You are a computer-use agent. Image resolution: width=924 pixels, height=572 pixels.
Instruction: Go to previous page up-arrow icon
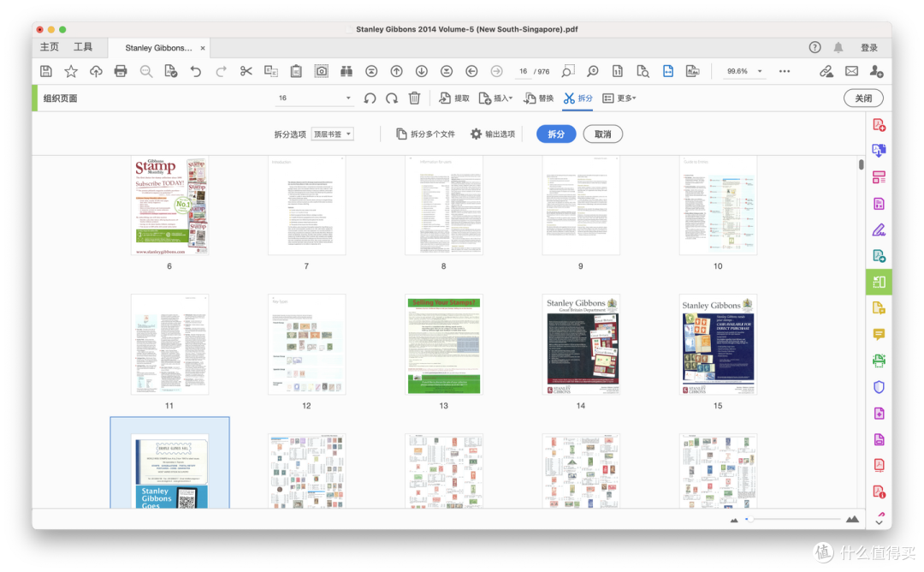click(397, 71)
